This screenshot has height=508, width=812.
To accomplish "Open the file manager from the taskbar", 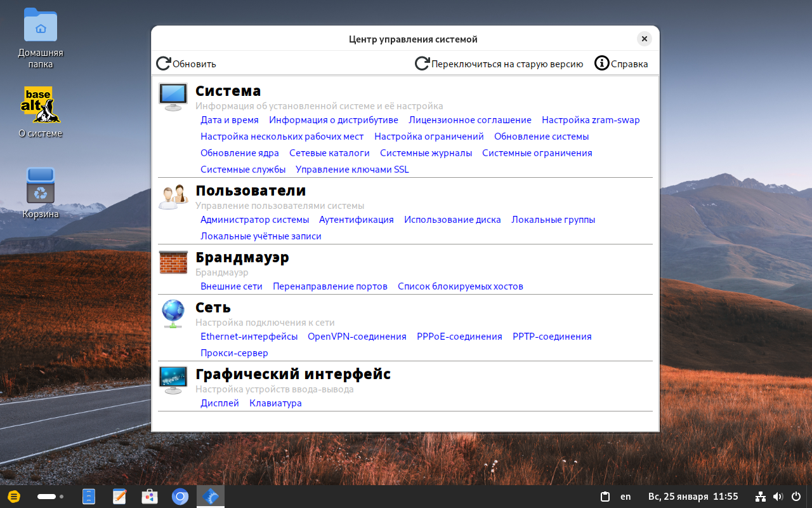I will coord(89,497).
